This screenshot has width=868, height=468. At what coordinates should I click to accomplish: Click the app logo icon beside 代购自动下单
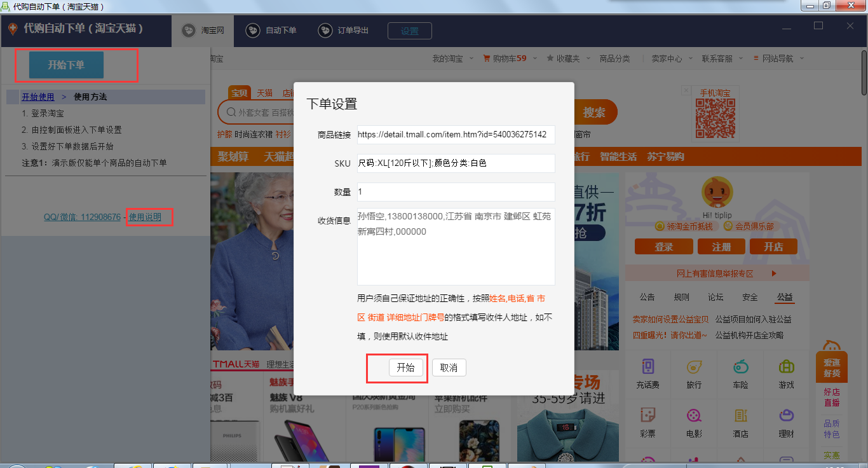click(x=12, y=29)
